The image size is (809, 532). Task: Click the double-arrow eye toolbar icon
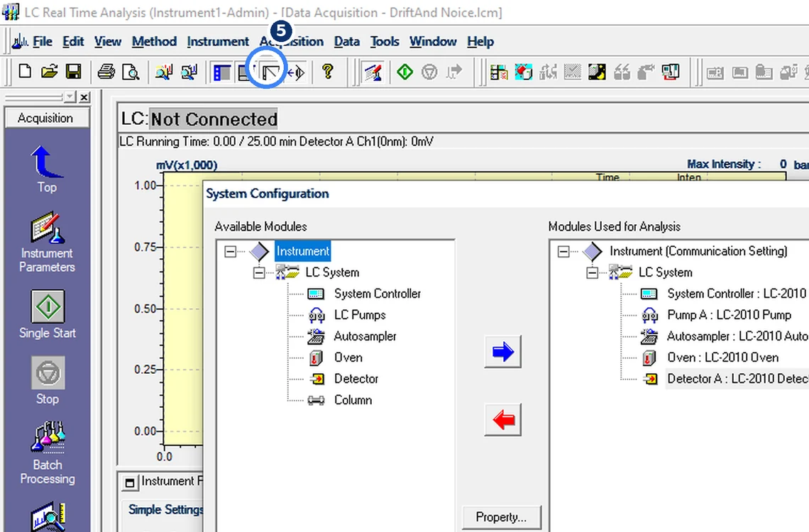[x=296, y=72]
